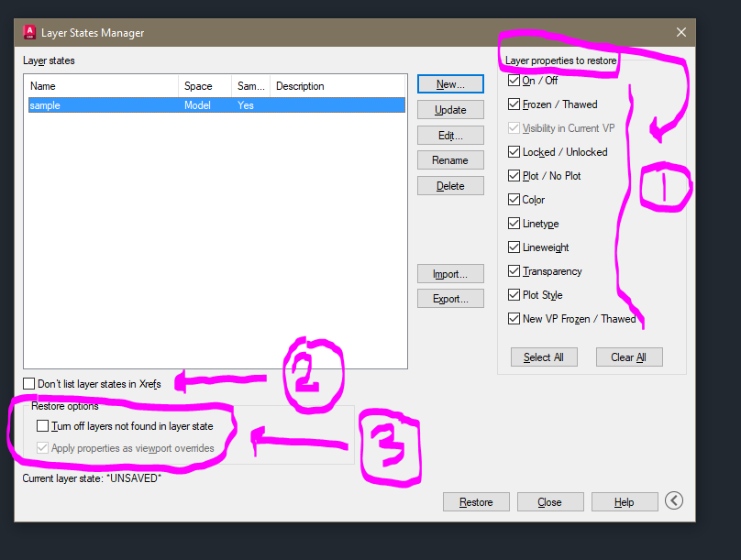The height and width of the screenshot is (560, 741).
Task: Uncheck New VP Frozen / Thawed
Action: pos(513,318)
